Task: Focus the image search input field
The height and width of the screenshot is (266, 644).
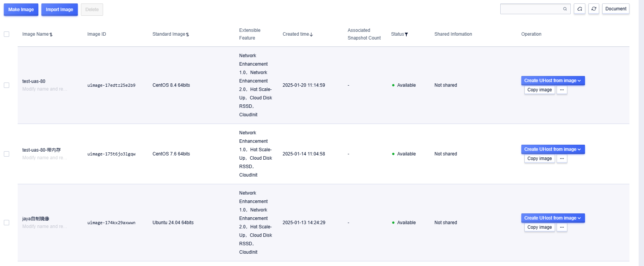Action: click(531, 9)
